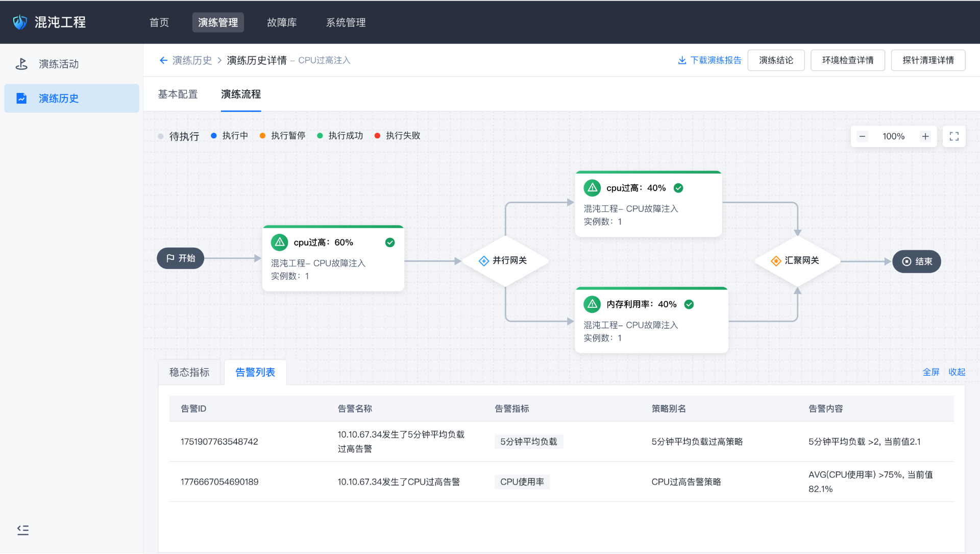
Task: Switch to the 基本配置 tab
Action: tap(178, 94)
